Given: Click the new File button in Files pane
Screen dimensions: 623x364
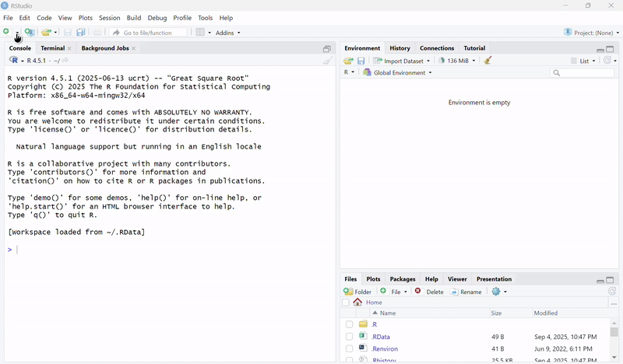Looking at the screenshot, I should pos(394,292).
